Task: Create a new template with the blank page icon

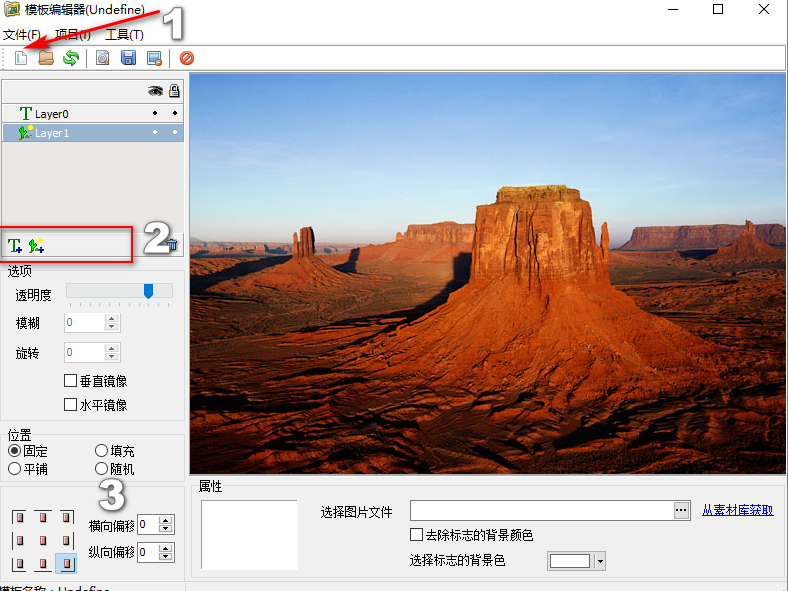Action: click(21, 58)
